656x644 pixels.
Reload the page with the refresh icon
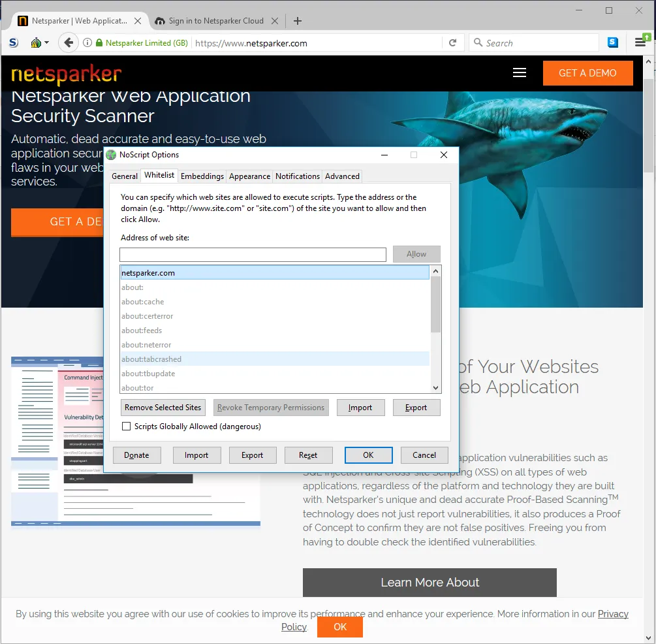click(452, 42)
